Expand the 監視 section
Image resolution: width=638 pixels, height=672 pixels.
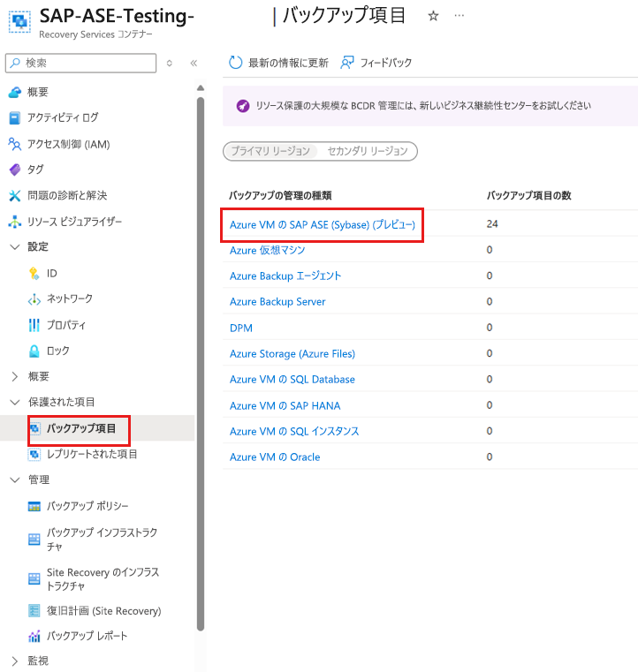15,661
